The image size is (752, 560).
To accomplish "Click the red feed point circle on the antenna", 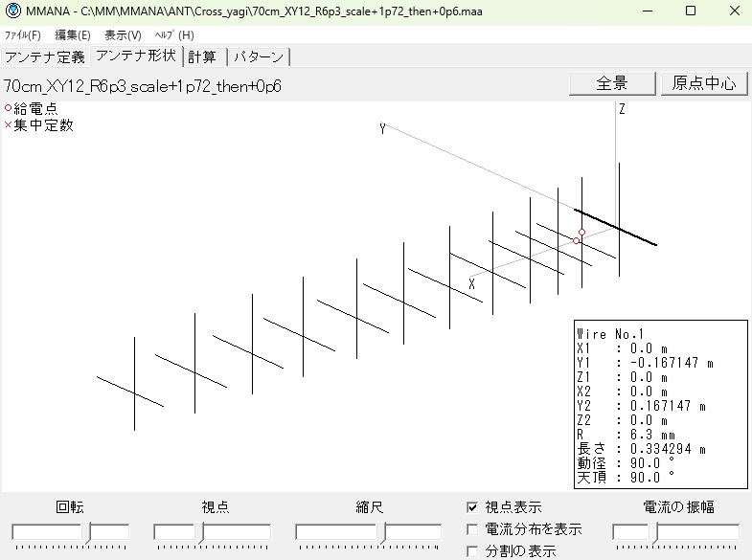I will click(581, 233).
